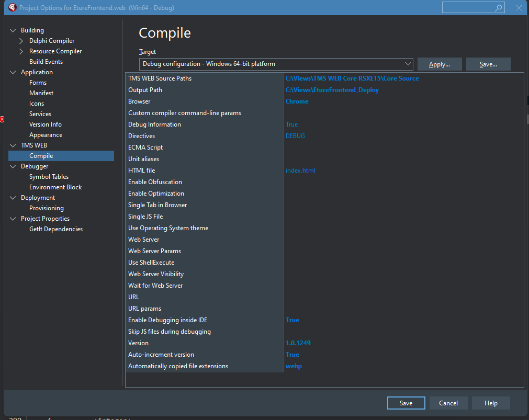Select the Wait for Web Server row
The image size is (529, 420).
[324, 286]
